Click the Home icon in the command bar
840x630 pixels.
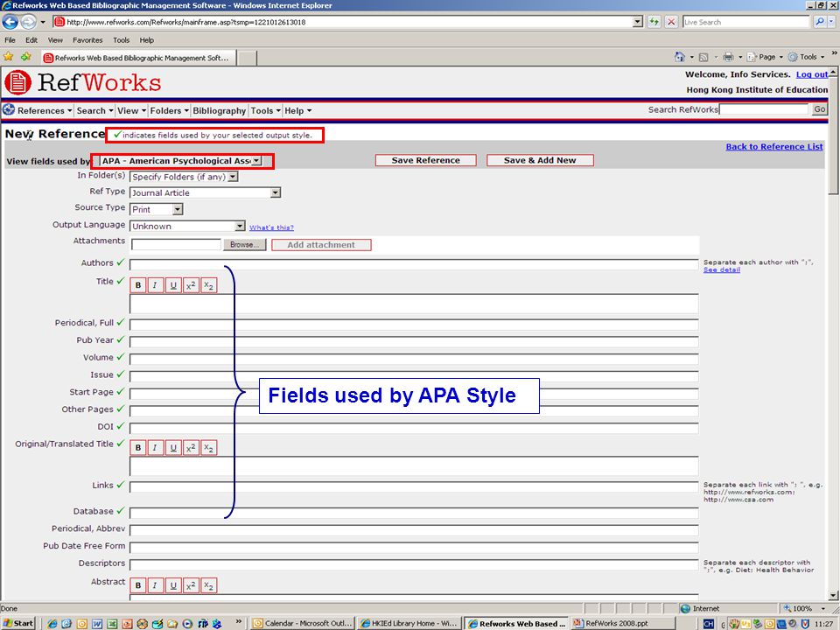[680, 57]
